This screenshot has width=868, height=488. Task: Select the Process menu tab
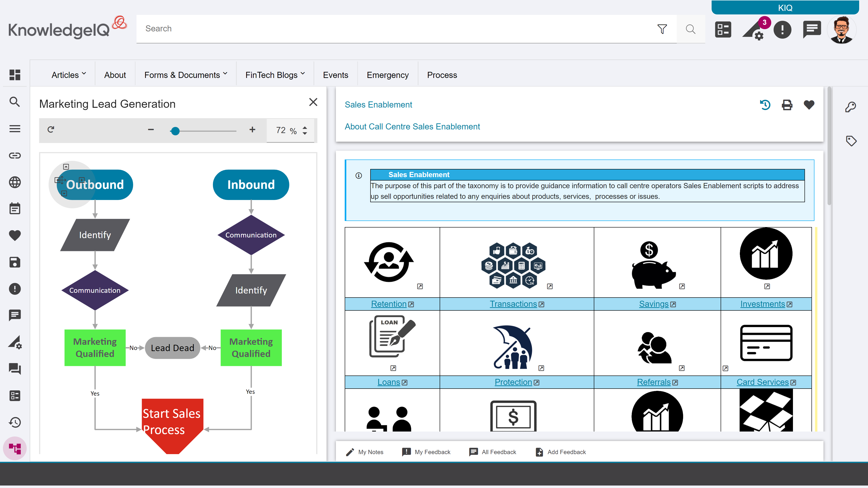pyautogui.click(x=442, y=75)
